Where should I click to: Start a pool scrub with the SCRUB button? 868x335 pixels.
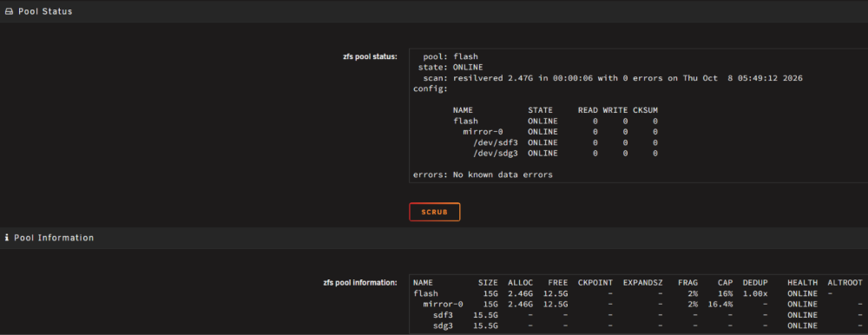[435, 212]
